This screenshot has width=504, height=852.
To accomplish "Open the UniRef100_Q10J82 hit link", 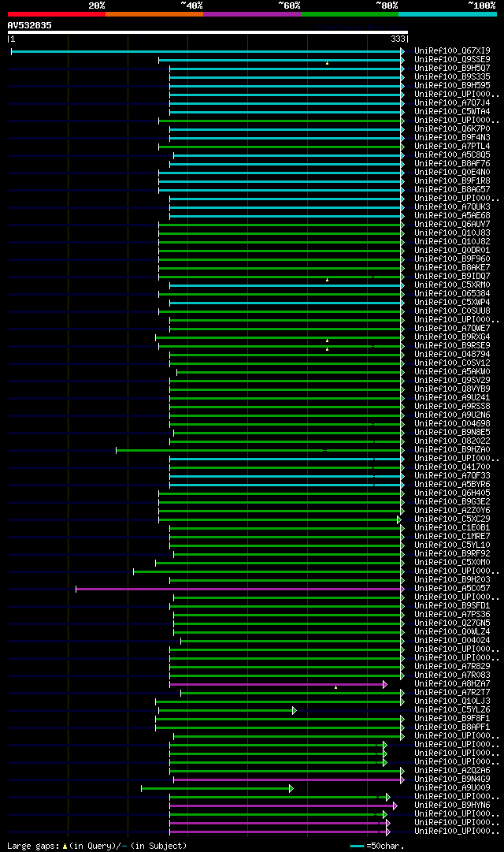I will [452, 242].
